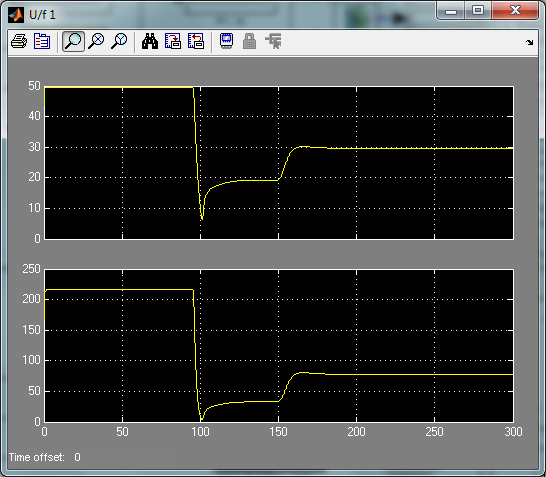Click the 300 x-axis time label
Screen dimensions: 546x477
(513, 432)
